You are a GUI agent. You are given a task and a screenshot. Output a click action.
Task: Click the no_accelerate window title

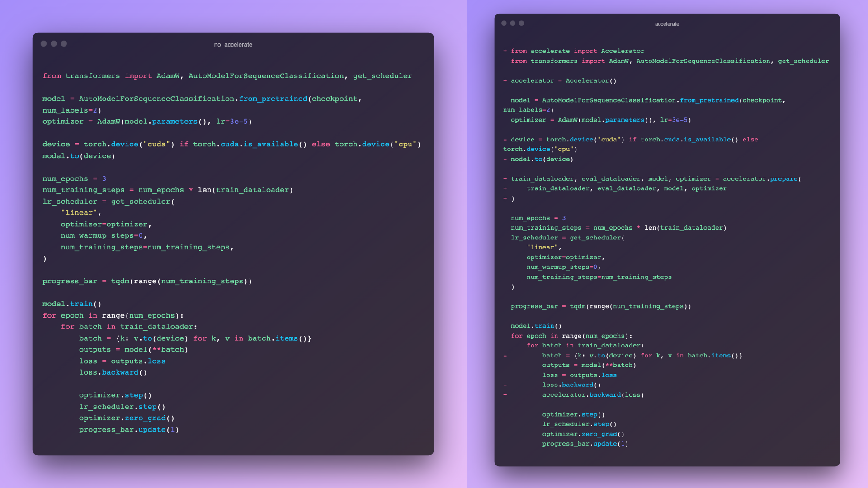(x=233, y=45)
